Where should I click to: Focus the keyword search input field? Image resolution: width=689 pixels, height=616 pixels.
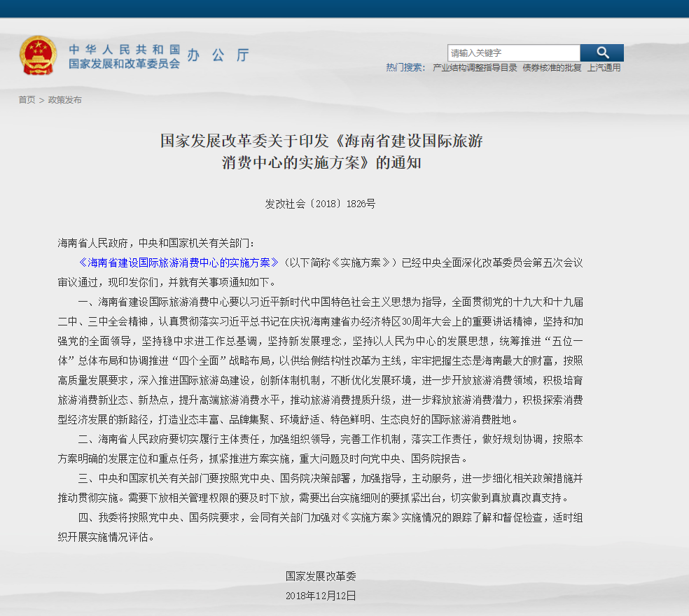tap(514, 52)
